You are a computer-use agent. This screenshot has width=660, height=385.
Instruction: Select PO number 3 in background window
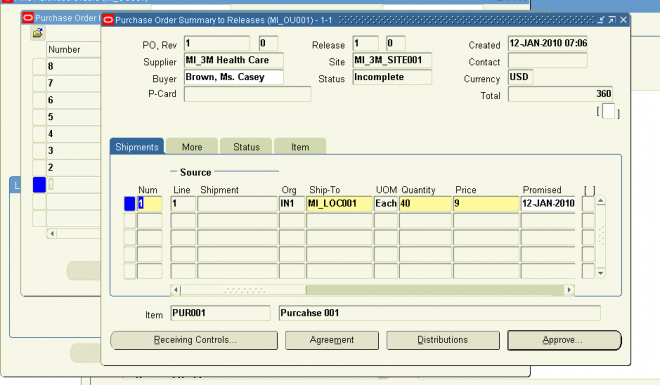click(x=73, y=151)
